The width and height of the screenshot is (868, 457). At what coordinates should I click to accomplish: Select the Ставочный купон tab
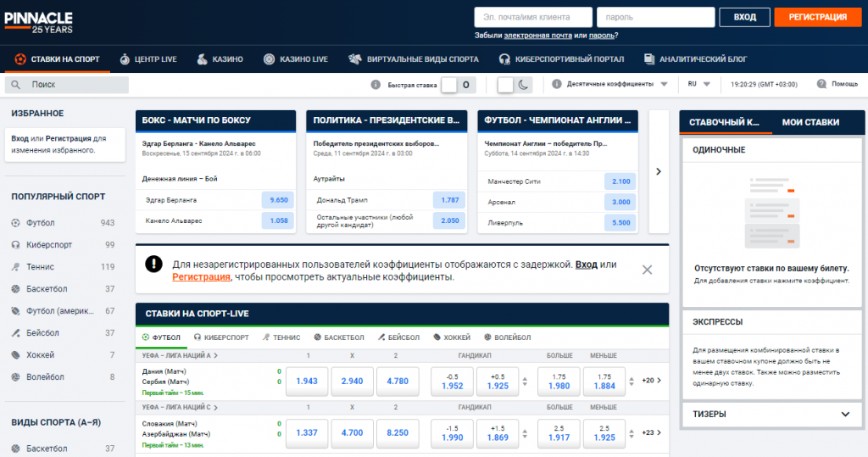725,122
